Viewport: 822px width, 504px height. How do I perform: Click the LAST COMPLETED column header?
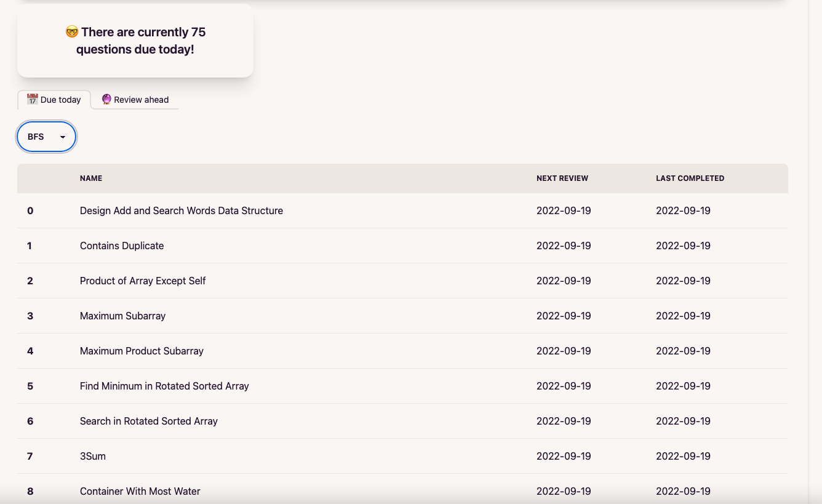690,178
